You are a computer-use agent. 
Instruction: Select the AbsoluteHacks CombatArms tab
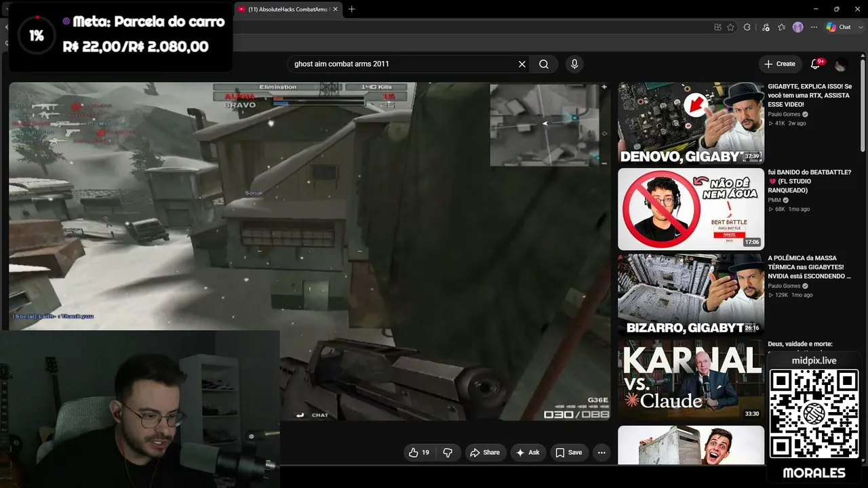287,9
